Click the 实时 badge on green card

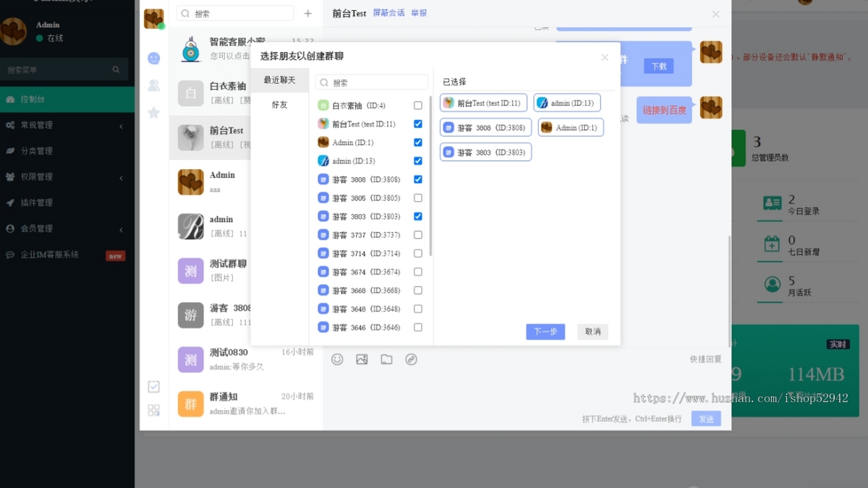838,344
